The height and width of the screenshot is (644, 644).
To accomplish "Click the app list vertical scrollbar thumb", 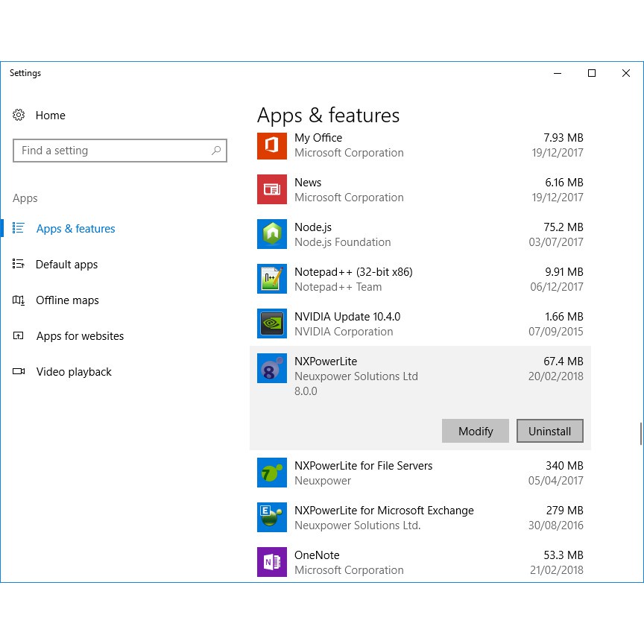I will pyautogui.click(x=640, y=434).
